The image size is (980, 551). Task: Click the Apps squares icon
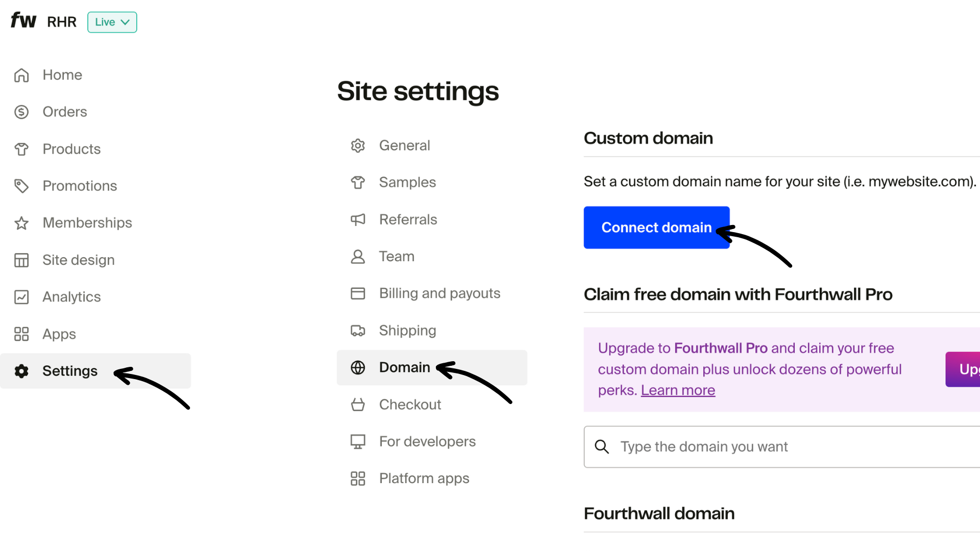22,334
